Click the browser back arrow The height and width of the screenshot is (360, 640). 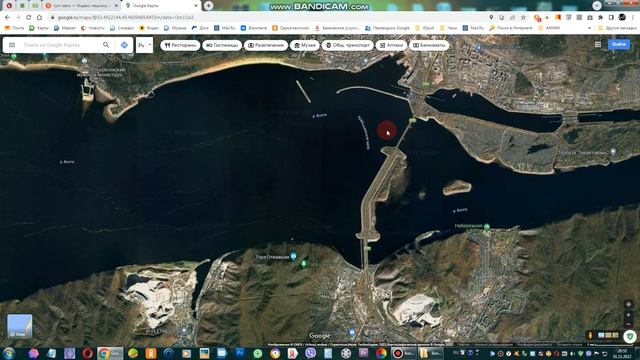point(7,18)
